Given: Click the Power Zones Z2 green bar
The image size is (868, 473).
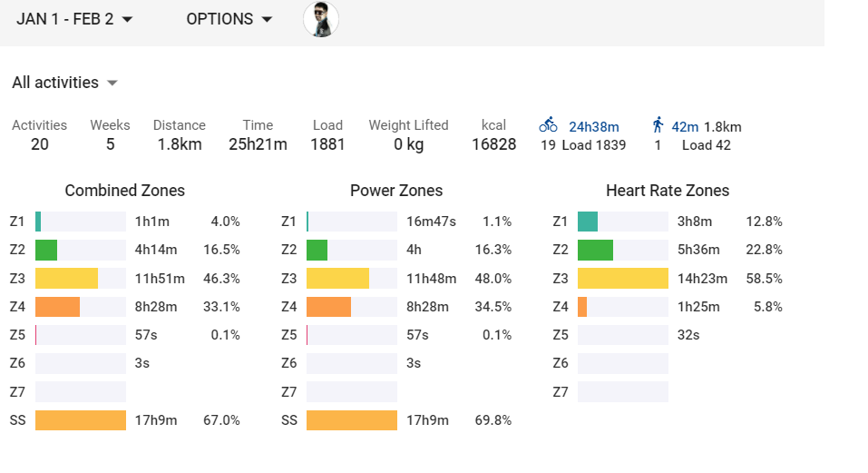Looking at the screenshot, I should tap(317, 251).
